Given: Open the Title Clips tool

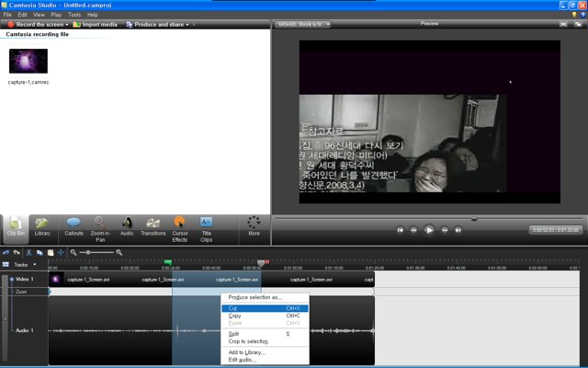Looking at the screenshot, I should (206, 229).
